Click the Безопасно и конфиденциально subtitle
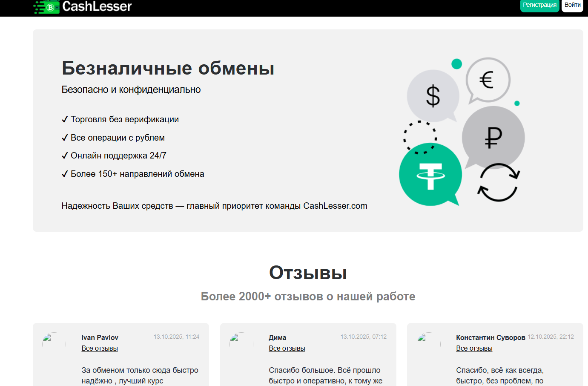 (131, 90)
